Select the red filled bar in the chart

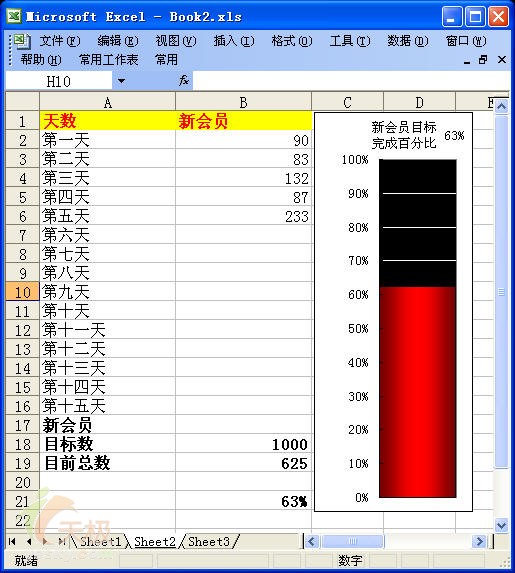[x=418, y=392]
